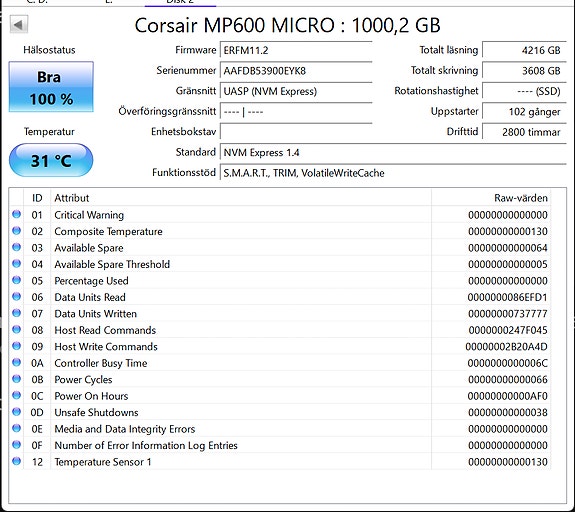Viewport: 575px width, 512px height.
Task: Click status dot for Data Units Read
Action: pyautogui.click(x=17, y=296)
